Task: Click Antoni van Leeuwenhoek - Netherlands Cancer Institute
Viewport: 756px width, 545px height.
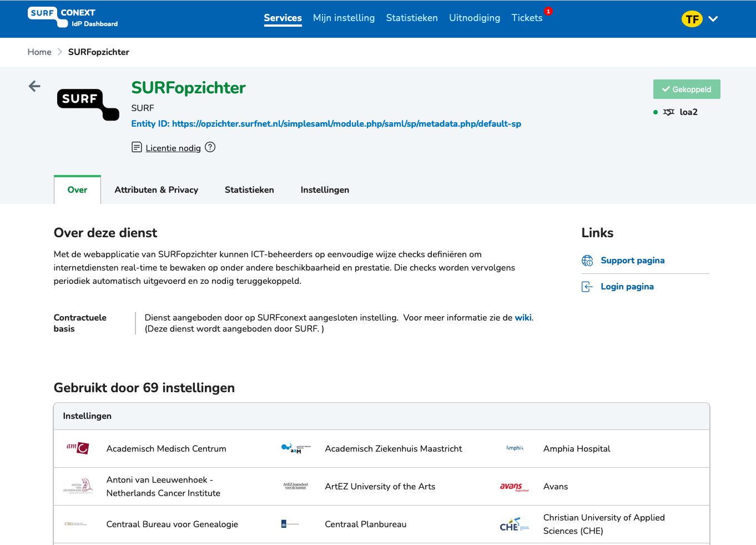Action: (163, 487)
